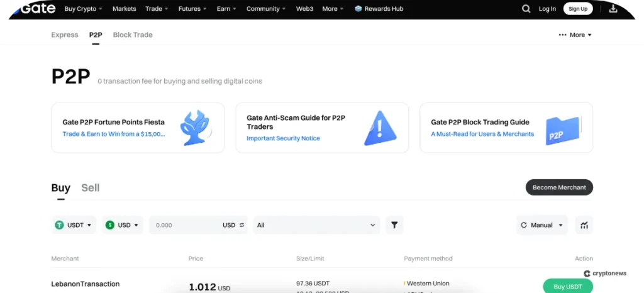The height and width of the screenshot is (293, 644).
Task: Click the green USD dollar icon
Action: tap(109, 225)
